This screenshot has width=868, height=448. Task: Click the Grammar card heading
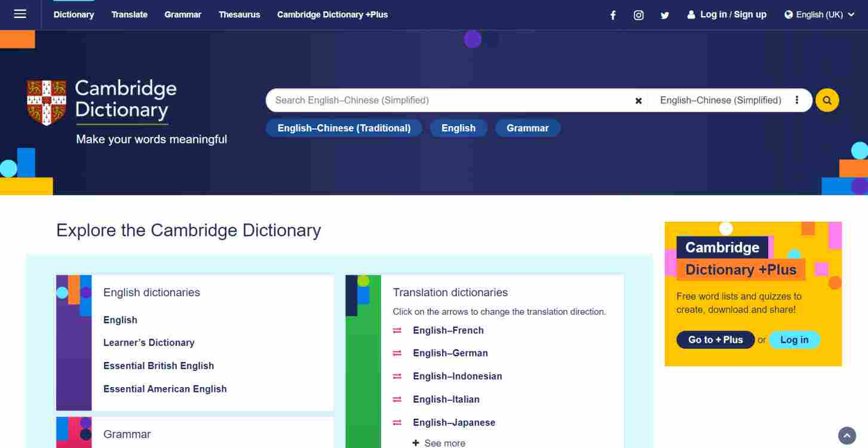point(127,434)
